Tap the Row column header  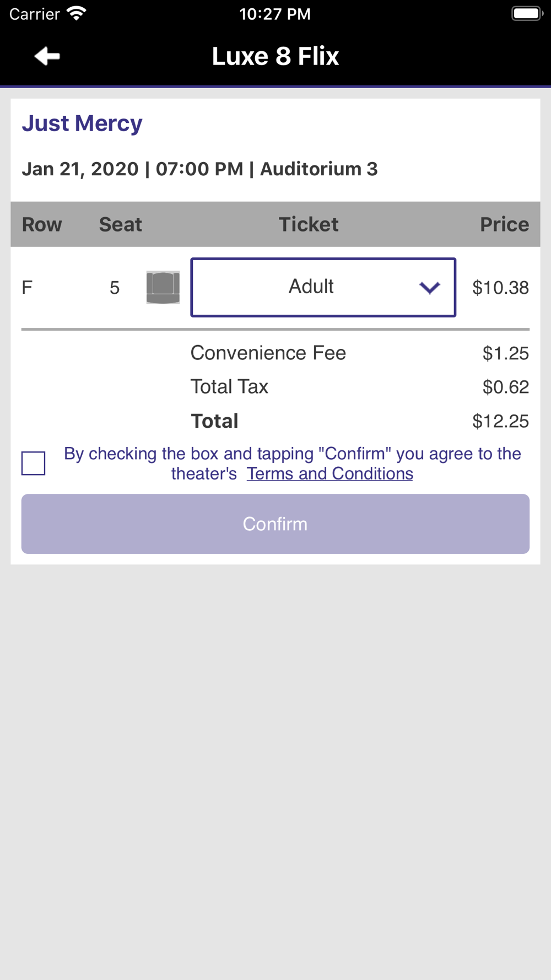[42, 224]
